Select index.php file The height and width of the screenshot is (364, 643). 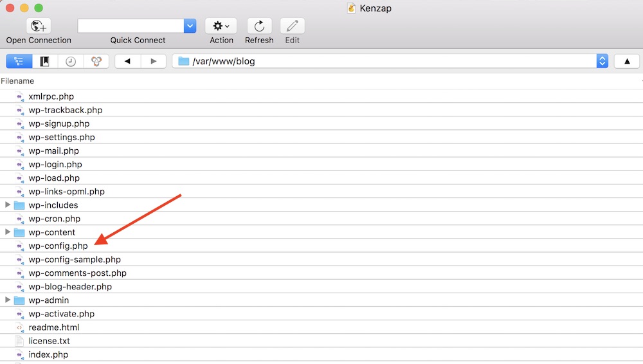point(48,354)
